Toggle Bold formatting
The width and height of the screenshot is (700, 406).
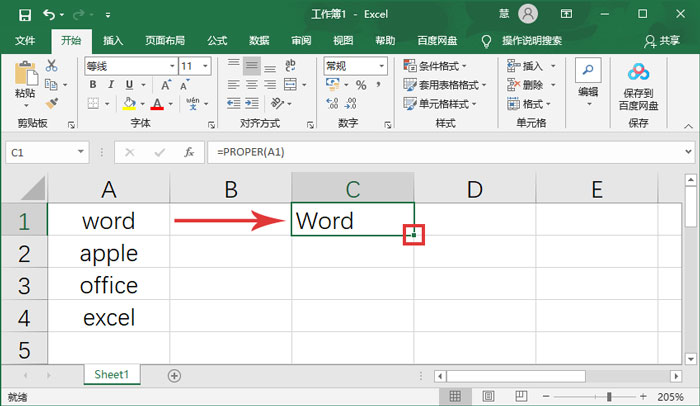(x=93, y=85)
